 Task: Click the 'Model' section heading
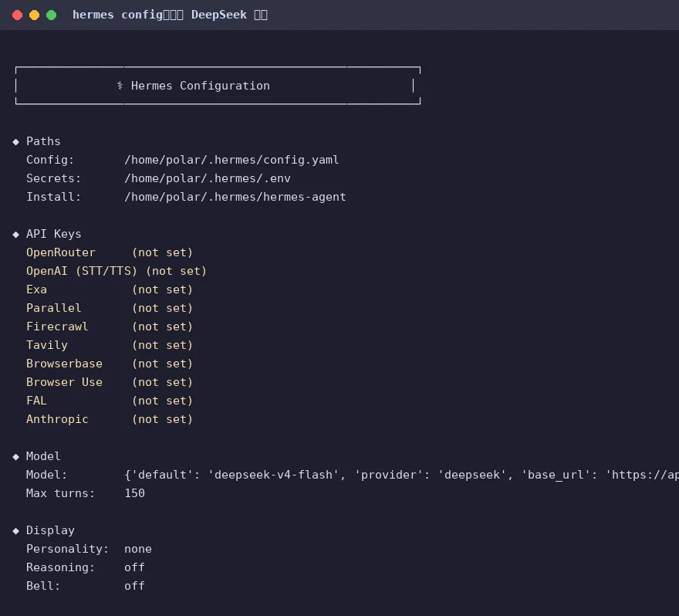[x=43, y=456]
